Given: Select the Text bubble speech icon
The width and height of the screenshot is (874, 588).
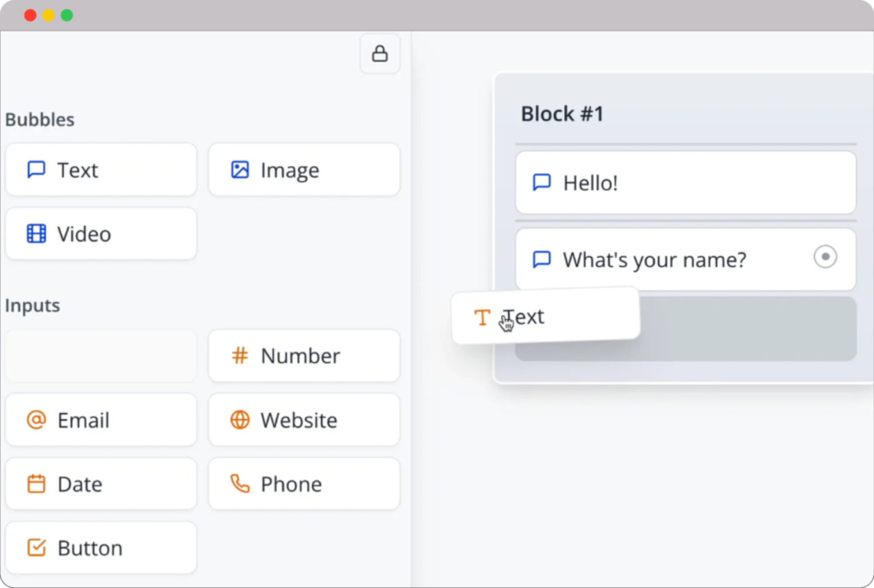Looking at the screenshot, I should [36, 170].
